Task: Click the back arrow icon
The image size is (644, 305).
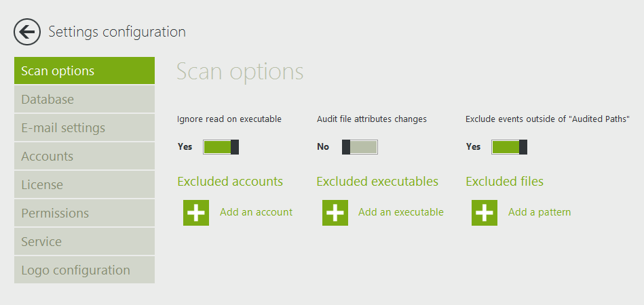Action: pos(27,32)
